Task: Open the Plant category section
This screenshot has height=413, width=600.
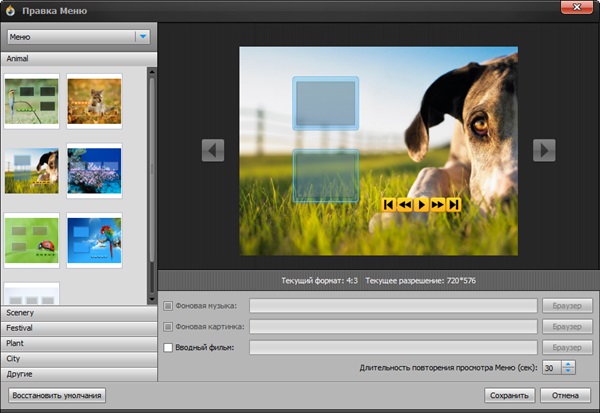Action: coord(78,343)
